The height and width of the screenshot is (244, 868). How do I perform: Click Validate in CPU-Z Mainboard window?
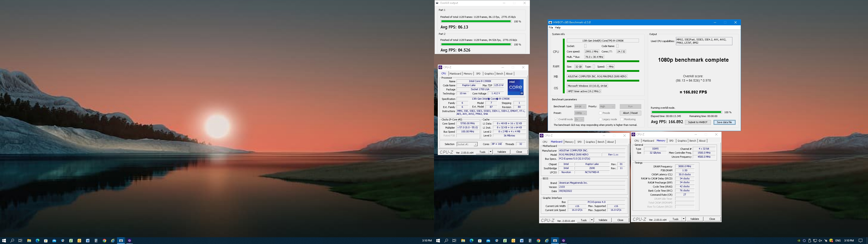click(603, 220)
